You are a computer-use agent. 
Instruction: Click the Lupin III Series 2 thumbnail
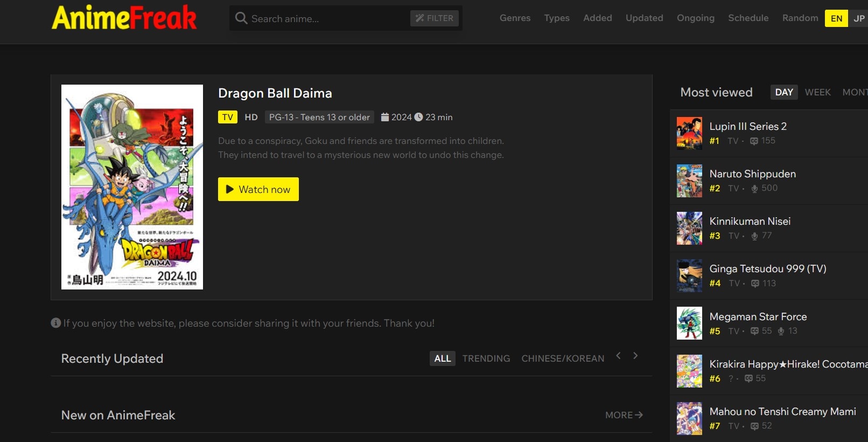tap(689, 133)
